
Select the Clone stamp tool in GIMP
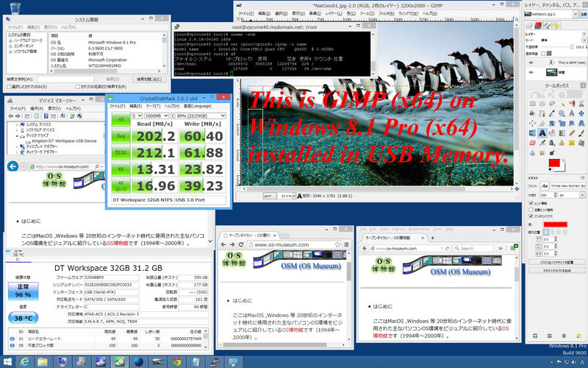562,143
